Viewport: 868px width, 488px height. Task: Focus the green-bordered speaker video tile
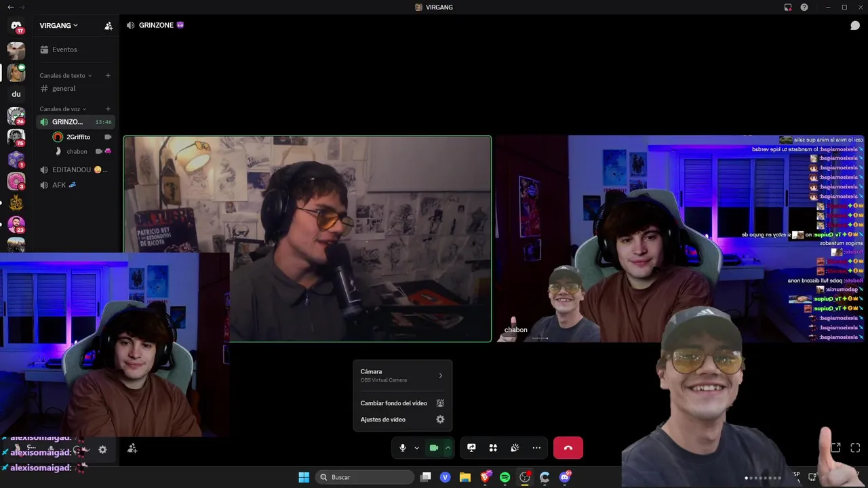pos(307,239)
